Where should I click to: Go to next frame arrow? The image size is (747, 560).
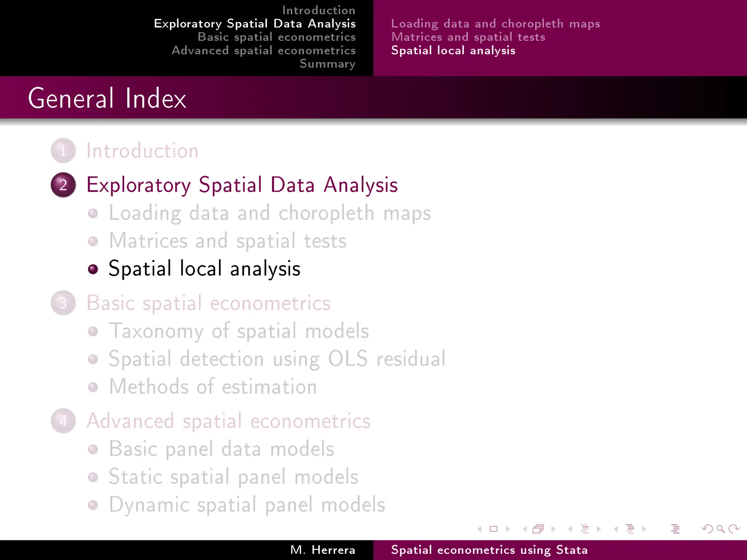(x=553, y=529)
